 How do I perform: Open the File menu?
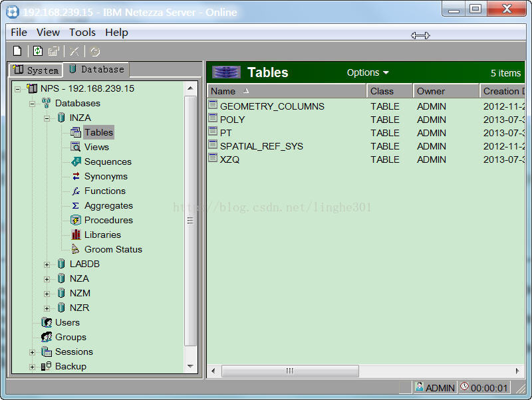tap(19, 33)
